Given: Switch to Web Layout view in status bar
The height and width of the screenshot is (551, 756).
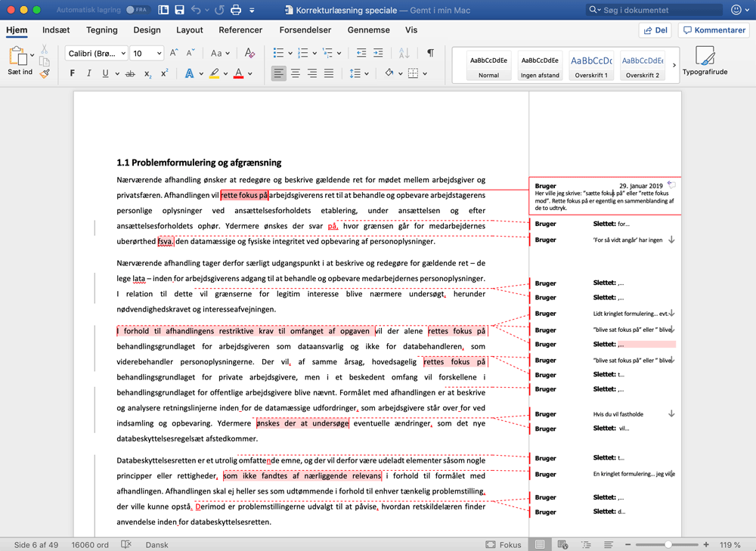Looking at the screenshot, I should click(x=562, y=545).
